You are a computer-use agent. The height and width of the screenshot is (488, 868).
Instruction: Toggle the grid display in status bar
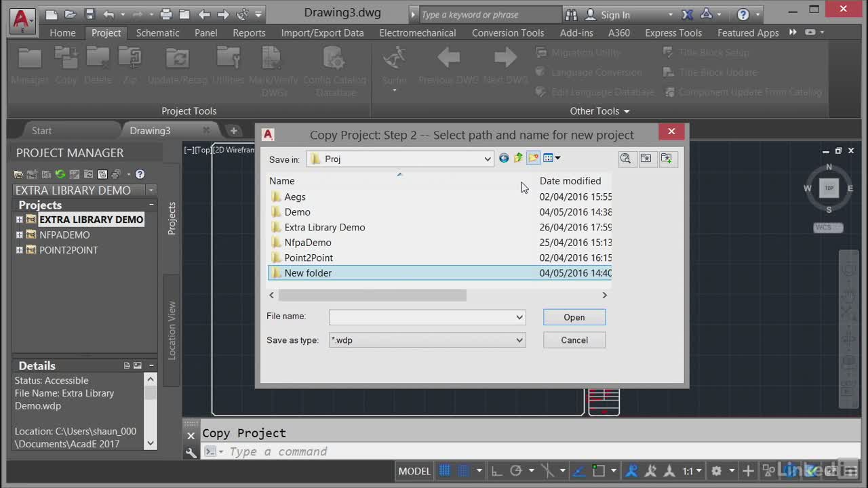point(445,471)
